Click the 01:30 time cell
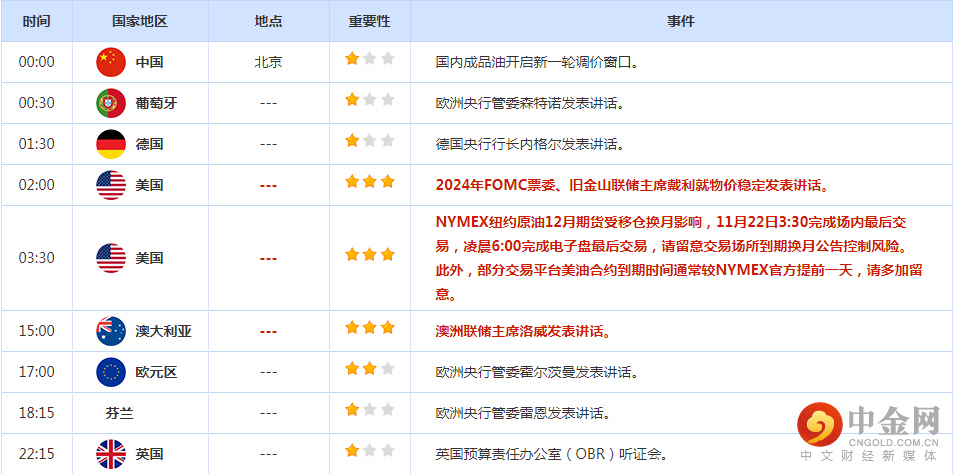This screenshot has height=474, width=954. click(x=37, y=144)
